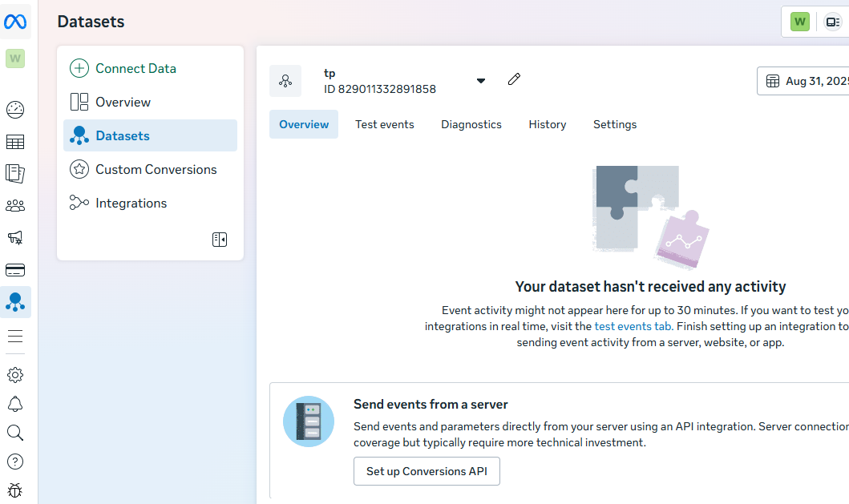Switch to the Test events tab
Screen dimensions: 849x504
pos(385,124)
